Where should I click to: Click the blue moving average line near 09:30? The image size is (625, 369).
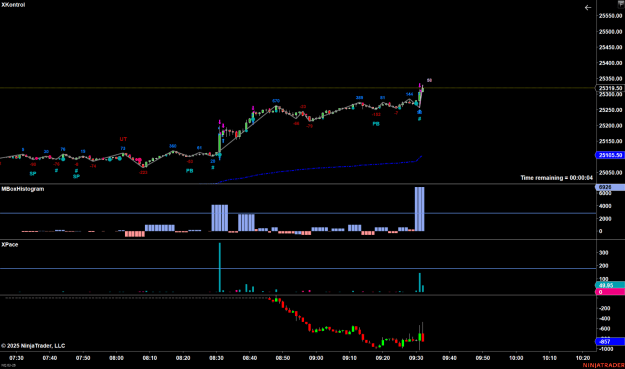(x=417, y=161)
